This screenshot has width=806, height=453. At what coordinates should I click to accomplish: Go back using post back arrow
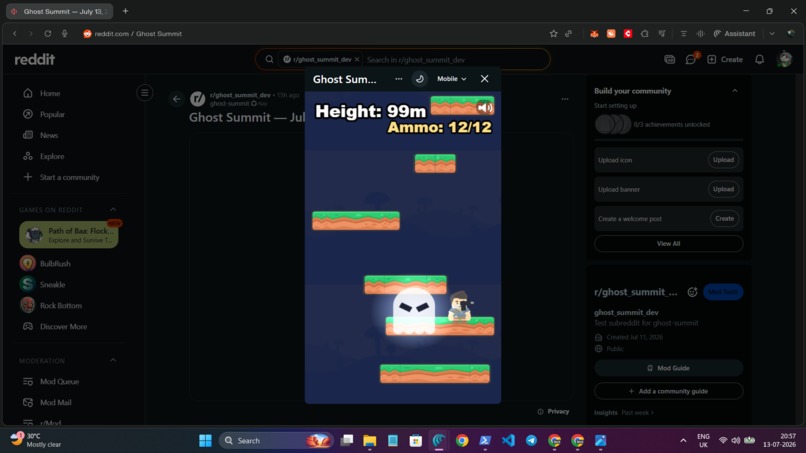(x=176, y=99)
